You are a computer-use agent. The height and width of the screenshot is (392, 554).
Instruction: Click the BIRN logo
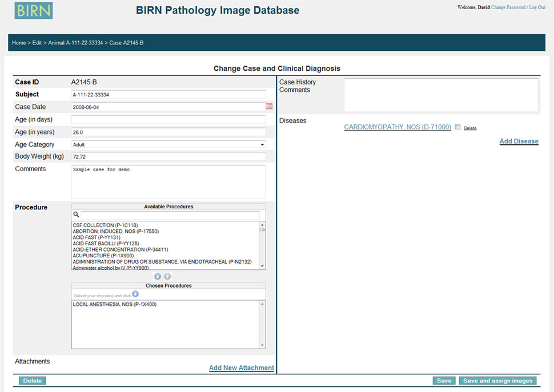click(34, 11)
